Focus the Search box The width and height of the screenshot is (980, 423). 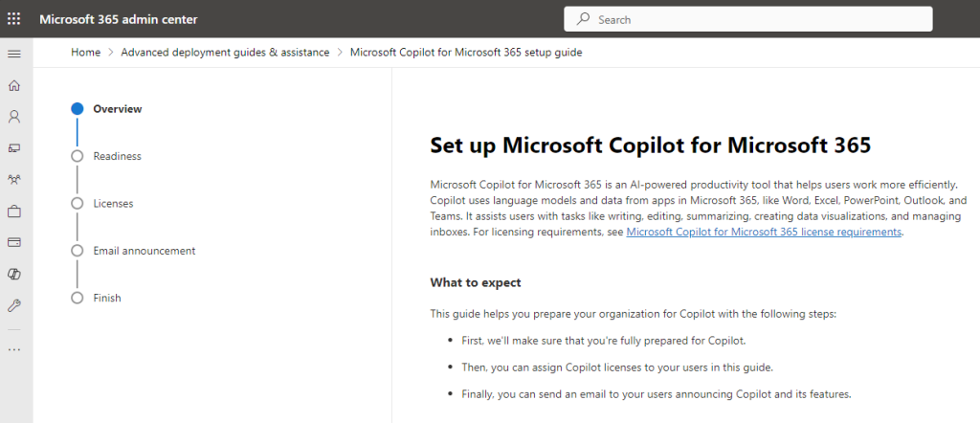(x=748, y=19)
